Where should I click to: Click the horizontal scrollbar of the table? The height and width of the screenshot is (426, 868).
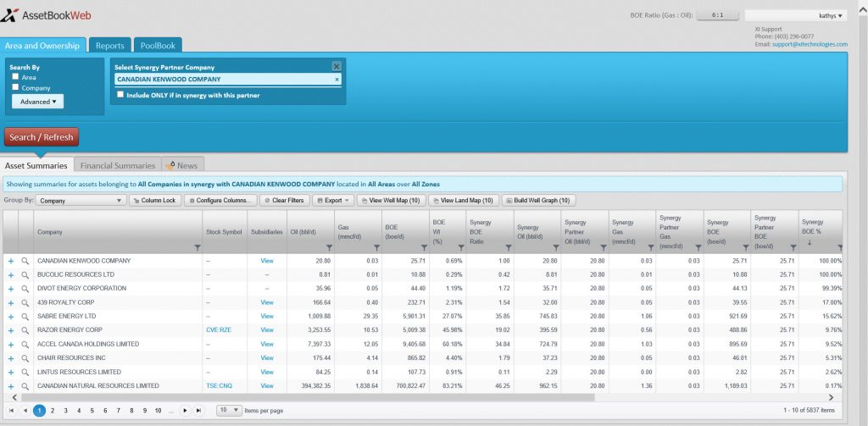[307, 397]
